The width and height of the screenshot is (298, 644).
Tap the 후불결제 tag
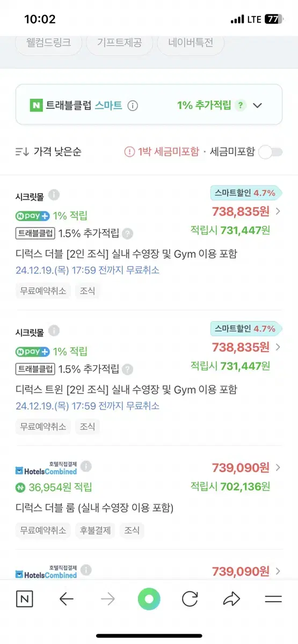(95, 530)
